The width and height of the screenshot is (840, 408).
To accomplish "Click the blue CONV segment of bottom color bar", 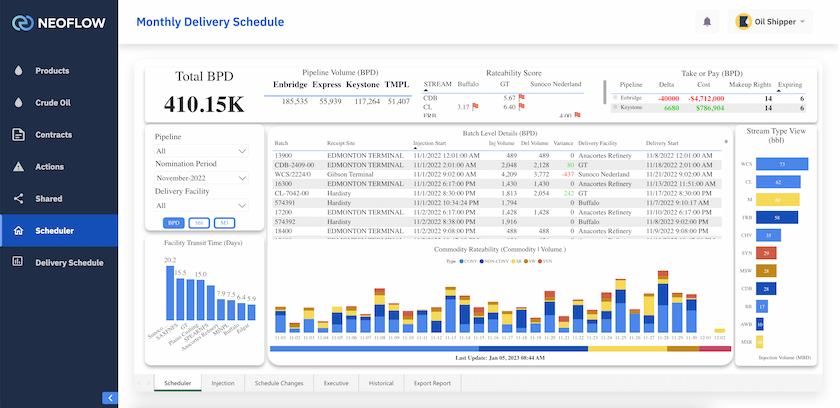I will pyautogui.click(x=374, y=349).
